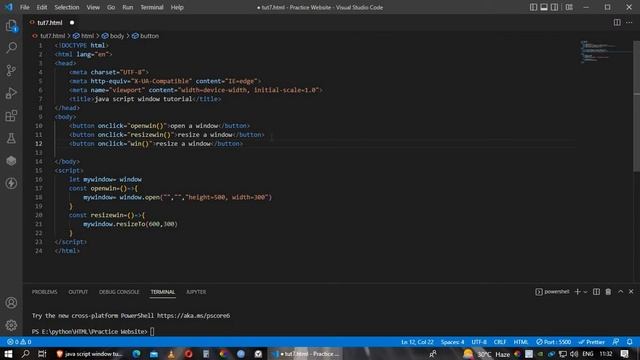Open the Selection menu
This screenshot has height=360, width=640.
pos(67,7)
